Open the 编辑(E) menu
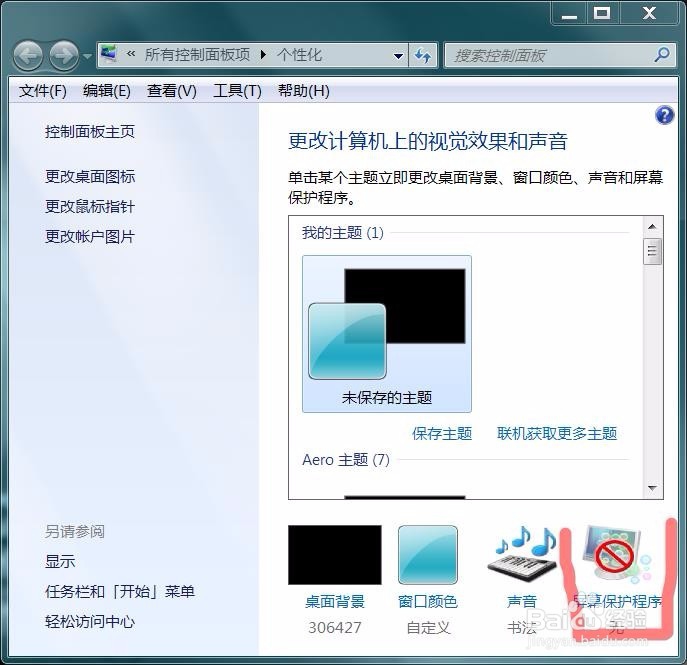The width and height of the screenshot is (687, 665). tap(106, 91)
